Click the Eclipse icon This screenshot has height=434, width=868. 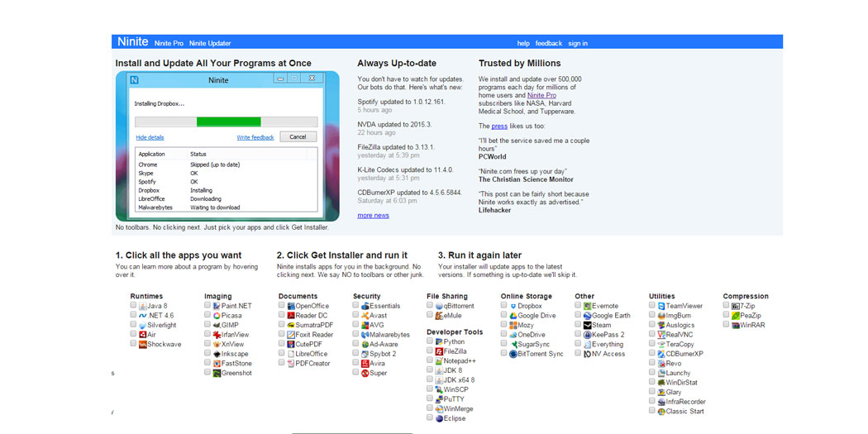[439, 418]
